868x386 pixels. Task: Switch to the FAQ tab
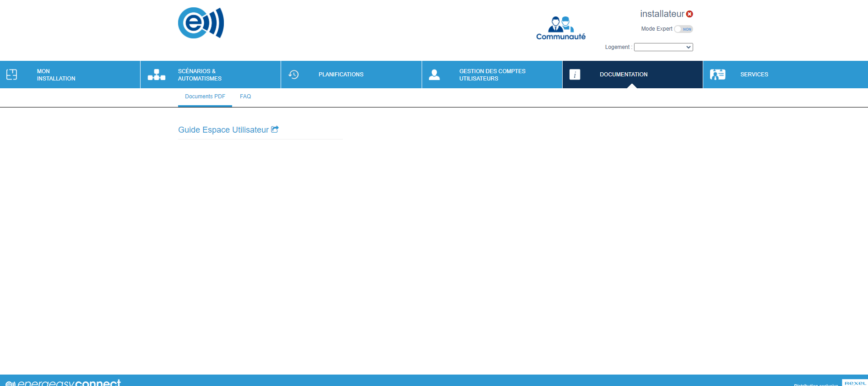[x=245, y=96]
